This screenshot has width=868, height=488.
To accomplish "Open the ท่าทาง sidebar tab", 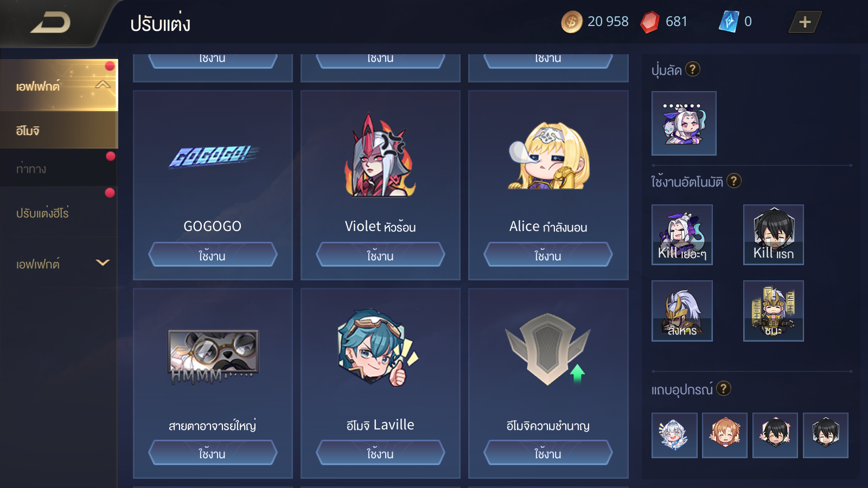I will (x=59, y=168).
